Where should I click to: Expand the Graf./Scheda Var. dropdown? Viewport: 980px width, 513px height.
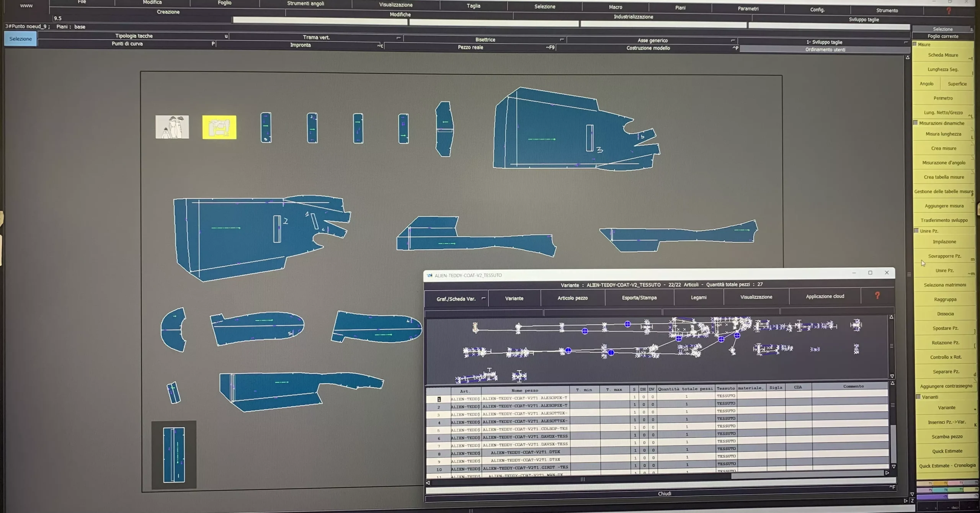[x=483, y=298]
